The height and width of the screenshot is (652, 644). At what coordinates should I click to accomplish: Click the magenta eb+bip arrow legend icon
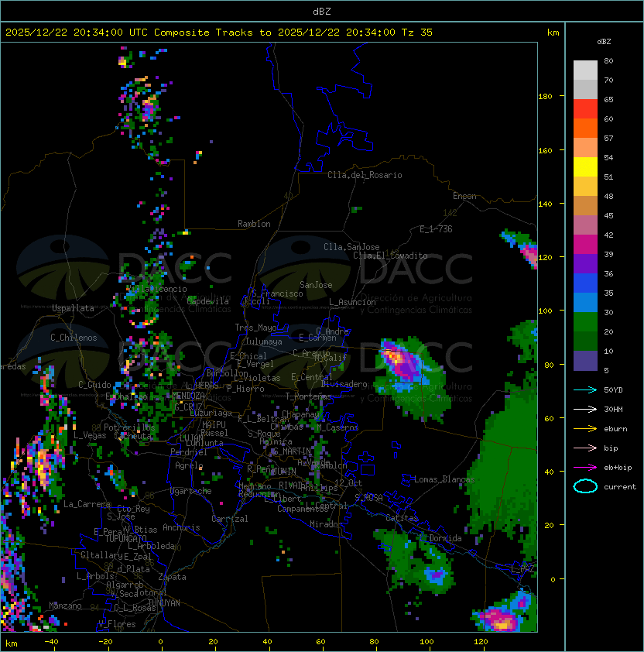coord(585,468)
